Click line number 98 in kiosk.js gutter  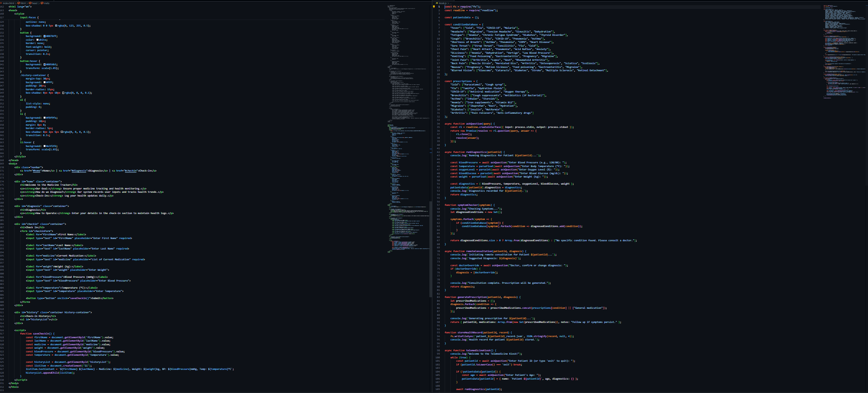439,350
